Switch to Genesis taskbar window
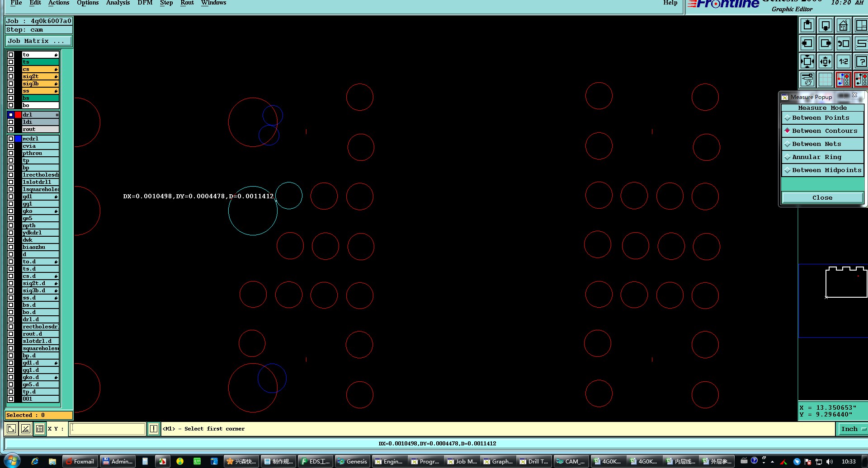Viewport: 868px width, 468px height. pyautogui.click(x=352, y=461)
